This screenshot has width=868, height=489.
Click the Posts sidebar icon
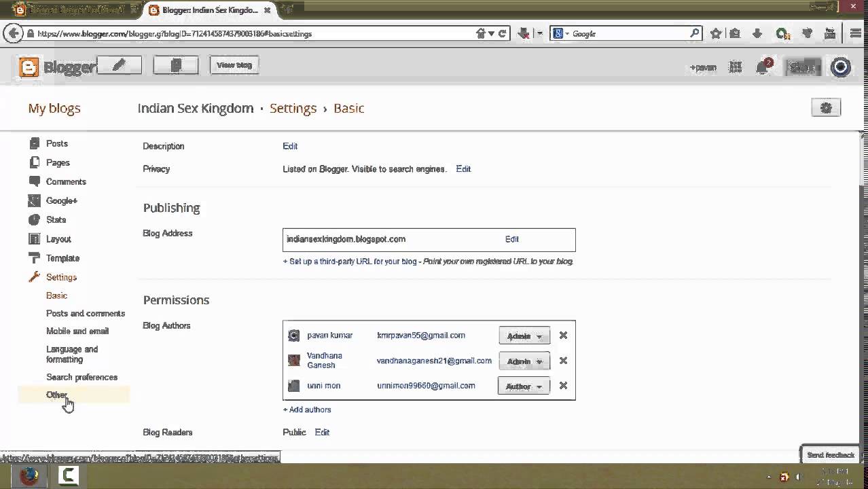pos(35,143)
